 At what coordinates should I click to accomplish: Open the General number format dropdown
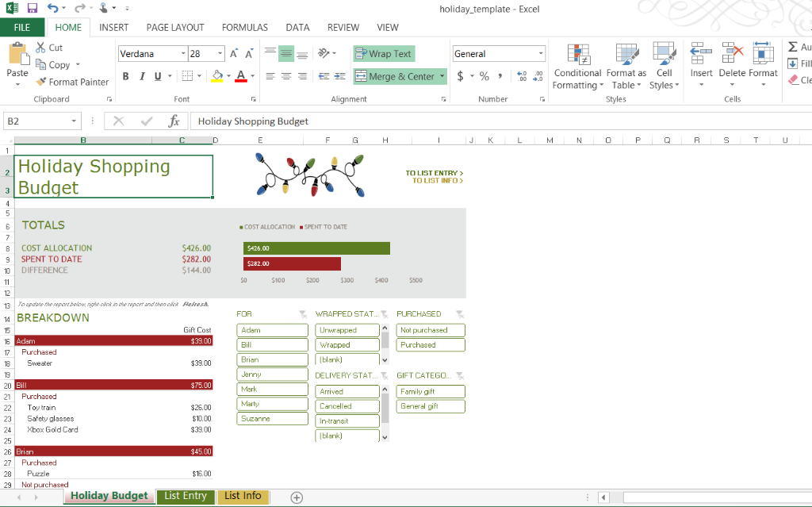[x=541, y=53]
